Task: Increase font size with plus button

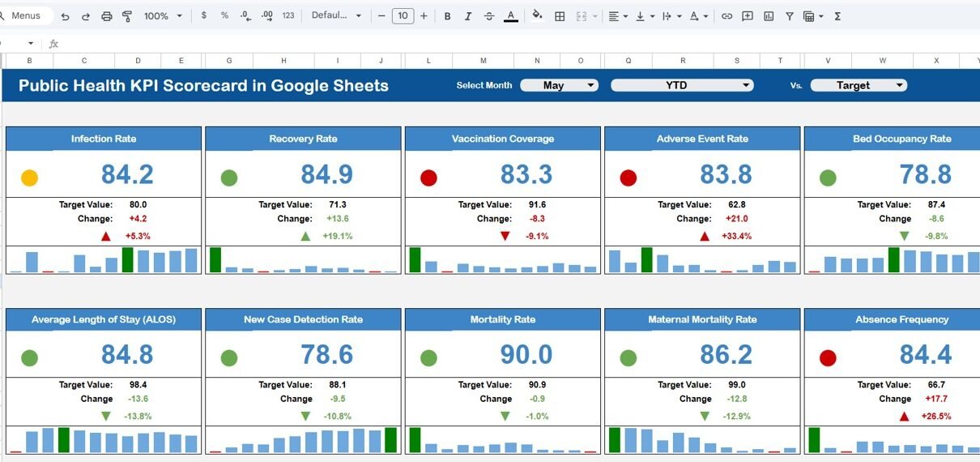Action: pyautogui.click(x=424, y=16)
